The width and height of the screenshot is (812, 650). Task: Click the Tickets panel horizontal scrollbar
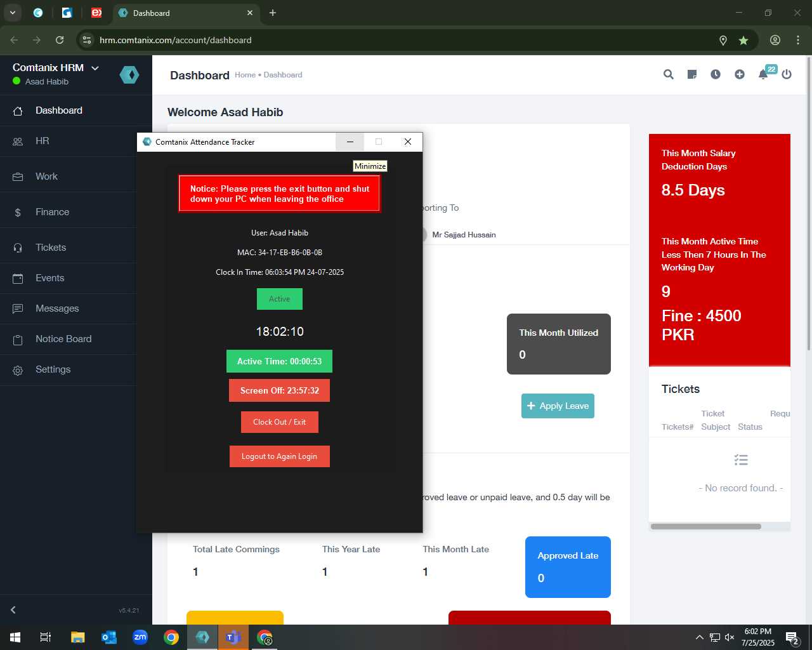[x=705, y=526]
